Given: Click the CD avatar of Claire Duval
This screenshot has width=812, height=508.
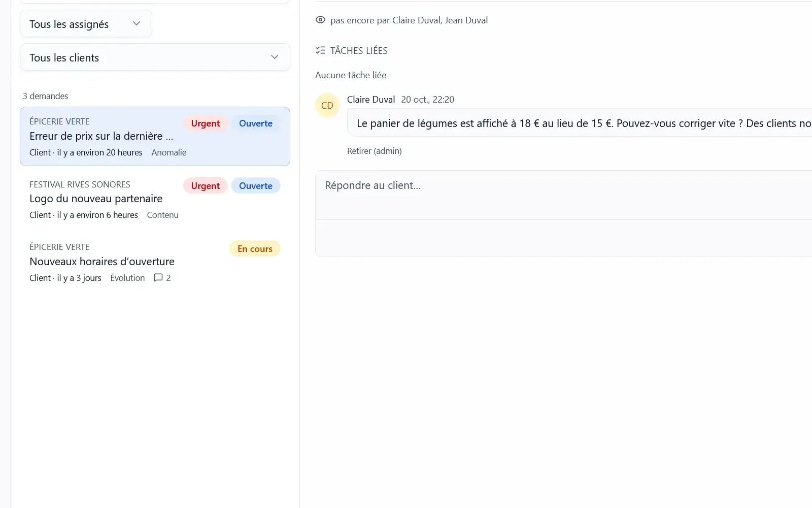Looking at the screenshot, I should pos(327,106).
